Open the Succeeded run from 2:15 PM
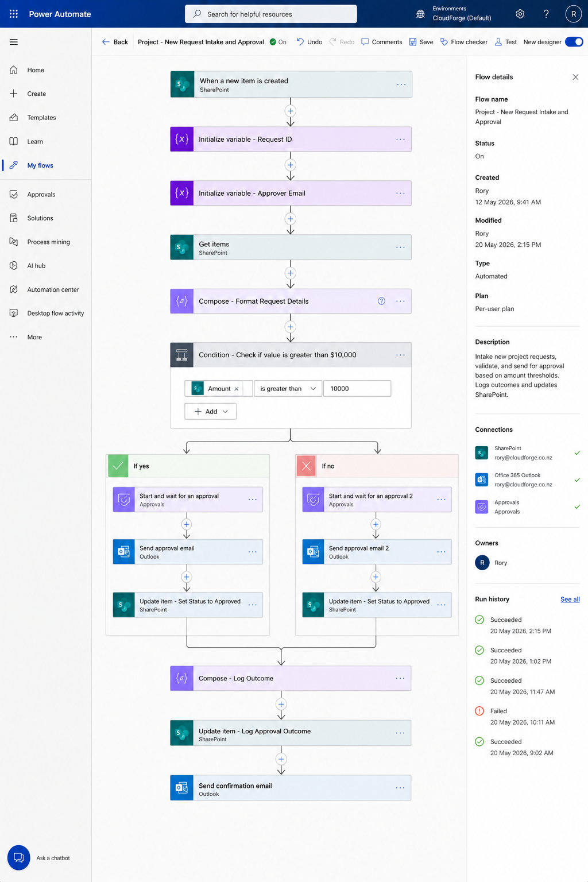The image size is (588, 882). [513, 625]
